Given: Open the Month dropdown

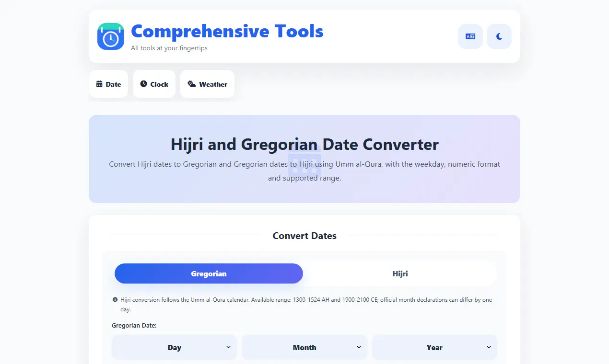Looking at the screenshot, I should pyautogui.click(x=304, y=347).
